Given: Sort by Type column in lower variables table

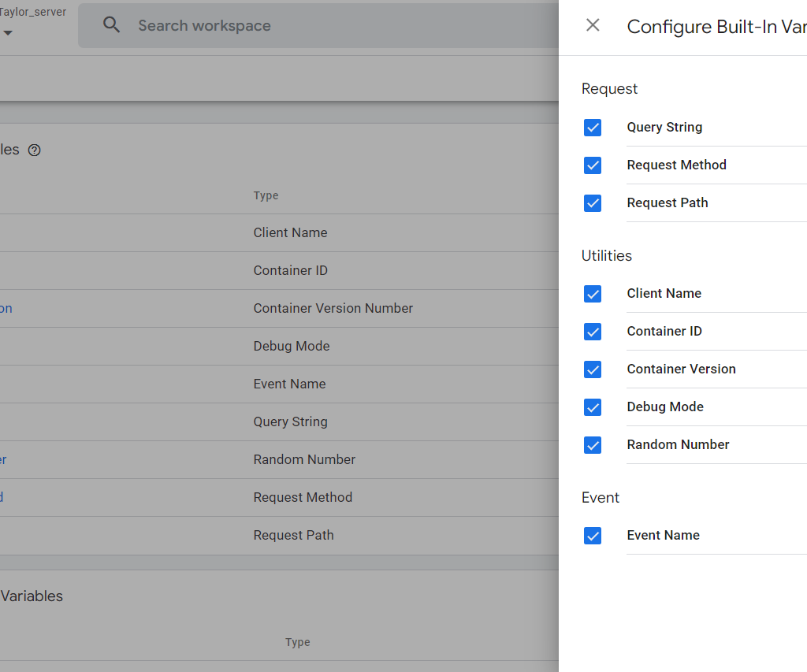Looking at the screenshot, I should click(297, 642).
